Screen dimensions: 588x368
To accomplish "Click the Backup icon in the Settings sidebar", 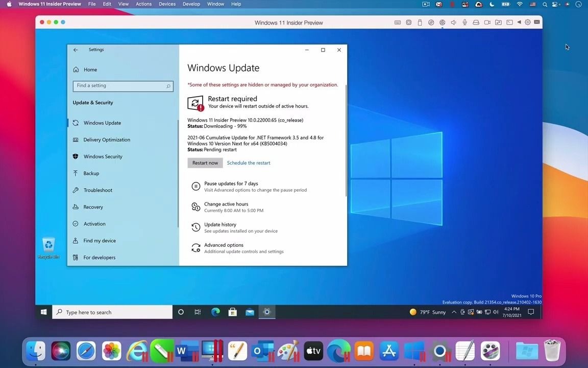I will 76,173.
